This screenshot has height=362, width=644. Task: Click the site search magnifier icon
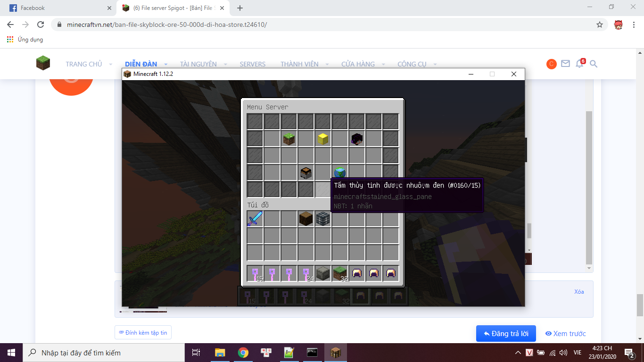pyautogui.click(x=594, y=64)
